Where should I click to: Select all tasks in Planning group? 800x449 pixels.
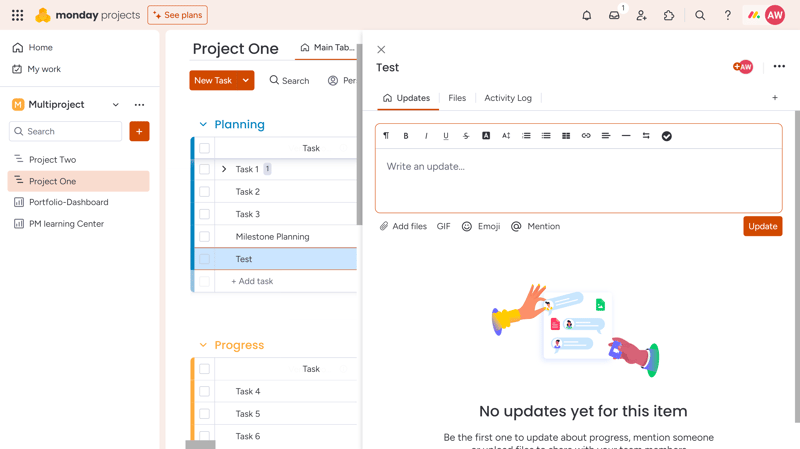point(205,148)
